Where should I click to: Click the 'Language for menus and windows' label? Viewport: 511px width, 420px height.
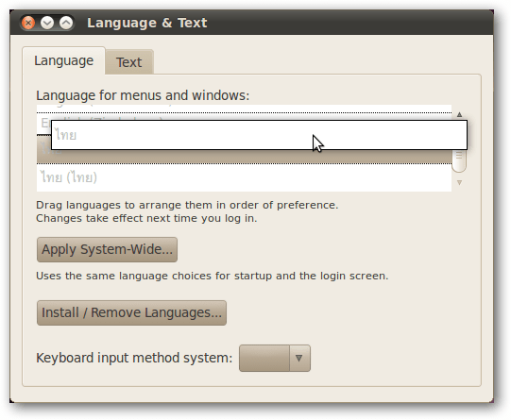(x=143, y=95)
